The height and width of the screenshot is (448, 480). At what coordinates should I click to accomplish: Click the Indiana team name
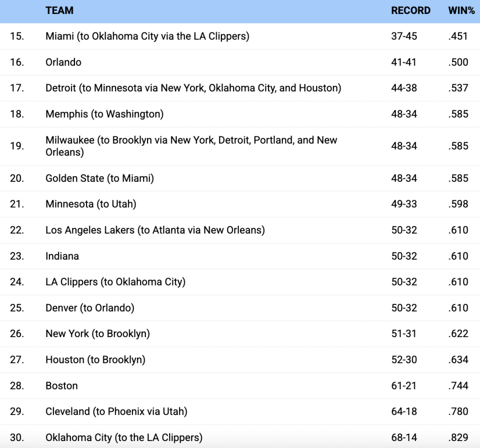tap(62, 256)
